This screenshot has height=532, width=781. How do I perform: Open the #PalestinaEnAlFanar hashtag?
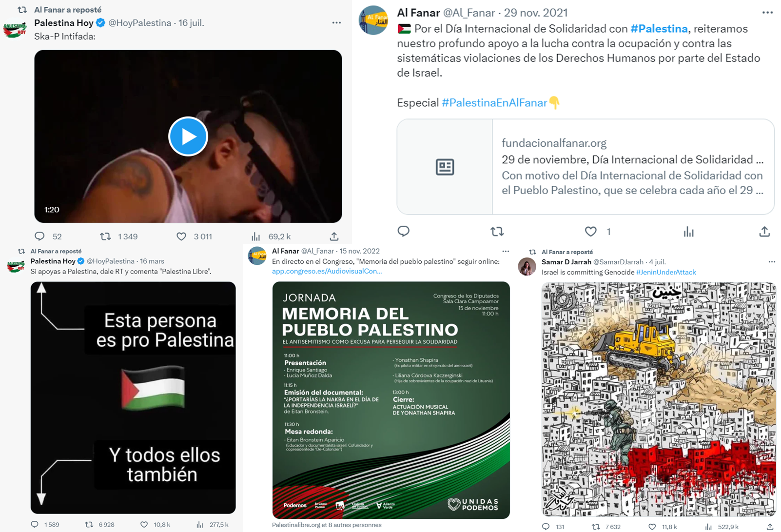coord(494,103)
